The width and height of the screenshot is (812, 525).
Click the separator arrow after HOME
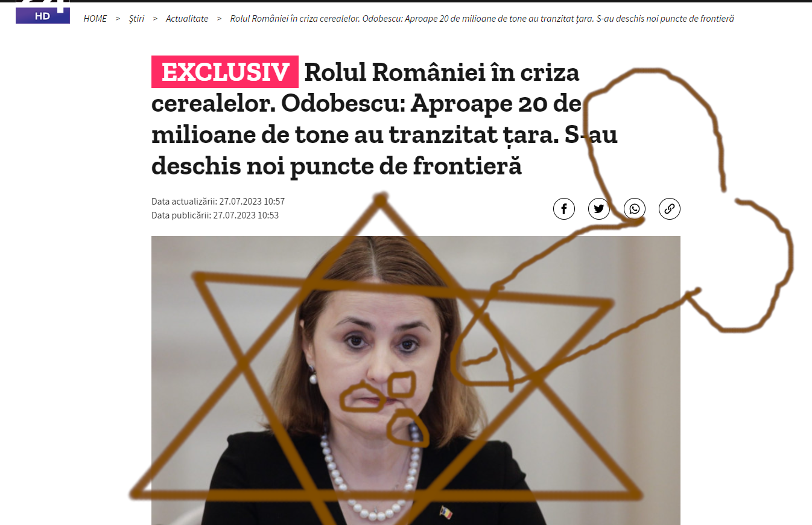coord(118,19)
